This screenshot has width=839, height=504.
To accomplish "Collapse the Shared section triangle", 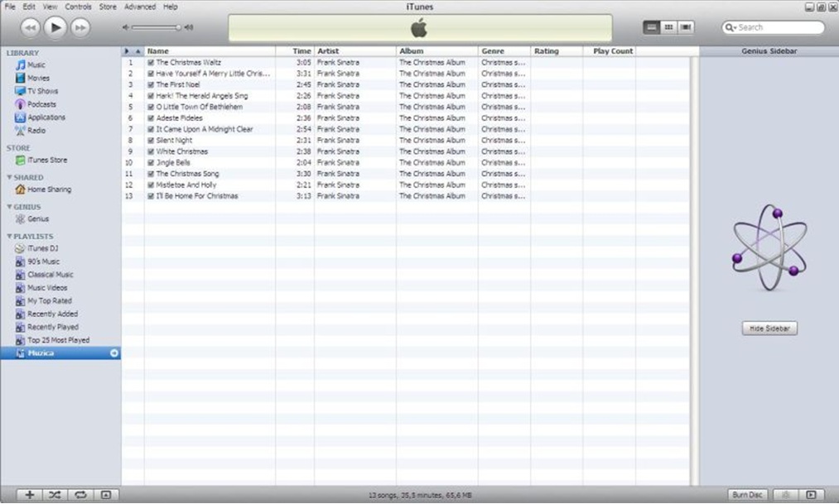I will tap(9, 178).
